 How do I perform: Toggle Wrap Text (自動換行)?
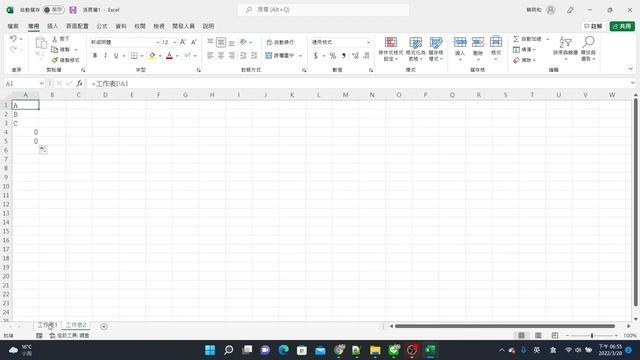tap(280, 42)
